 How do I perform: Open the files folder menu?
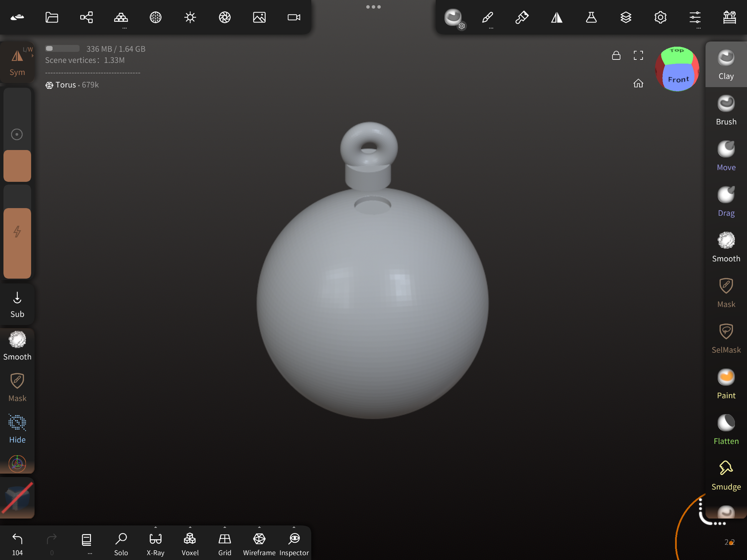52,17
